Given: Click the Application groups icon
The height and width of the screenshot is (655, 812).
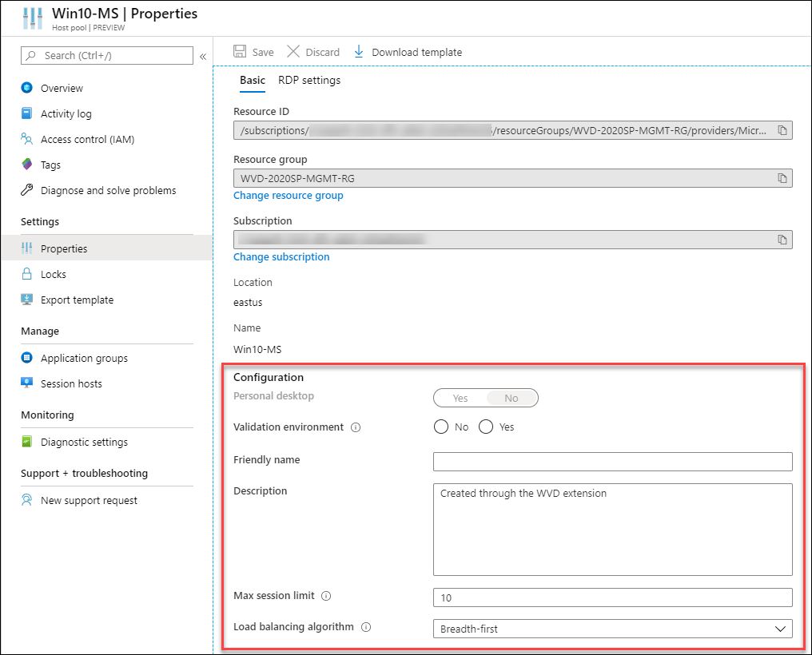Looking at the screenshot, I should 27,358.
